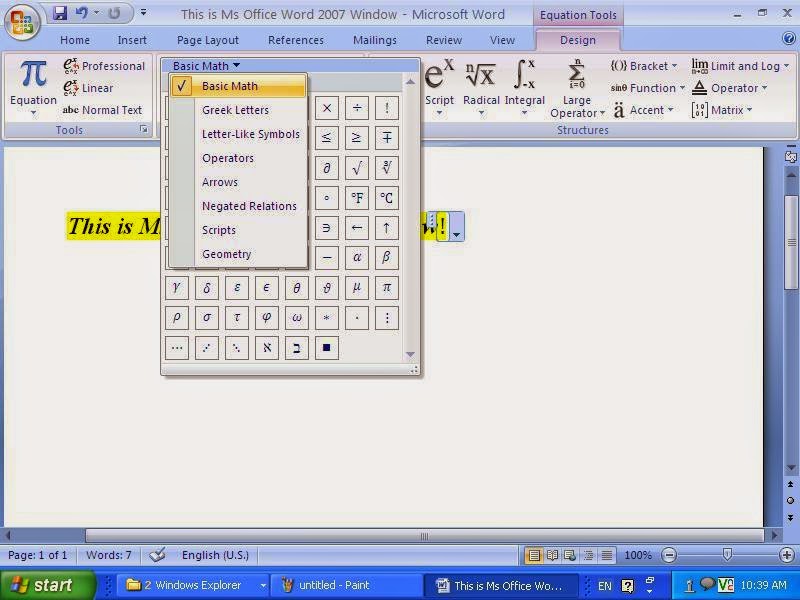800x600 pixels.
Task: Click the zoom slider handle
Action: pos(728,555)
